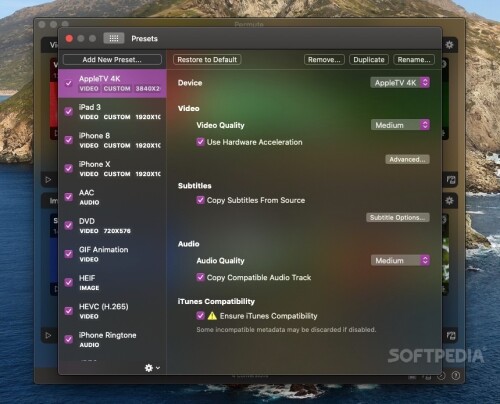Select the iPad 3 preset

click(x=112, y=112)
